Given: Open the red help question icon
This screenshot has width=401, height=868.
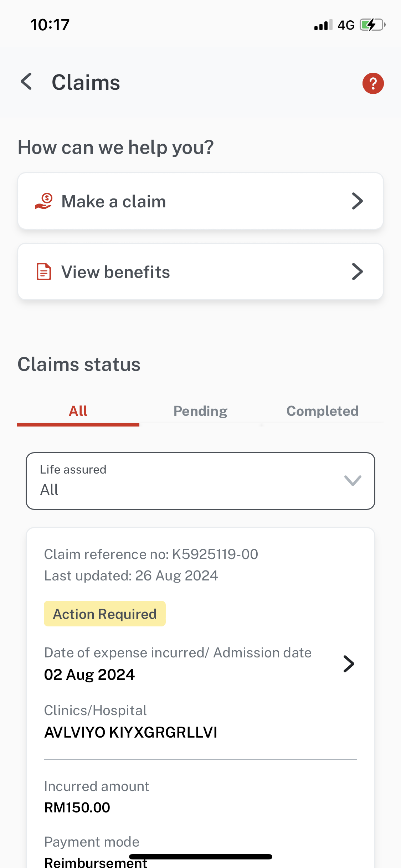Looking at the screenshot, I should coord(373,83).
